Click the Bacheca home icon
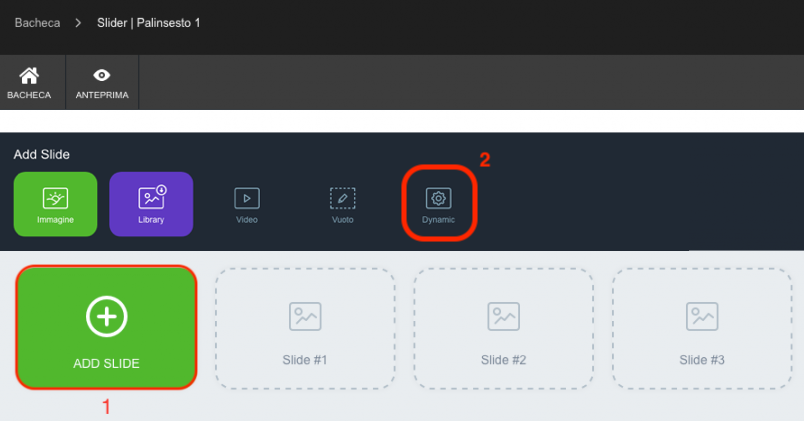Image resolution: width=804 pixels, height=421 pixels. coord(29,75)
